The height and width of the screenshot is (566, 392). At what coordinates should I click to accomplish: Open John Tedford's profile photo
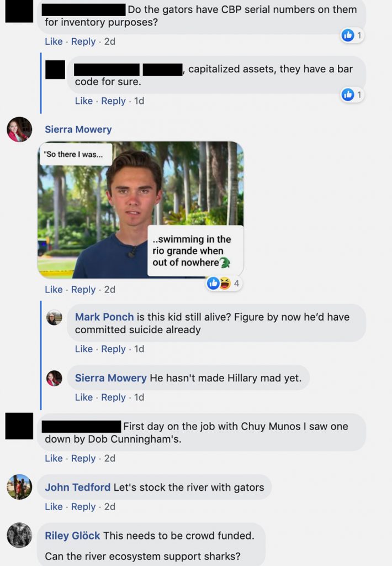coord(19,487)
